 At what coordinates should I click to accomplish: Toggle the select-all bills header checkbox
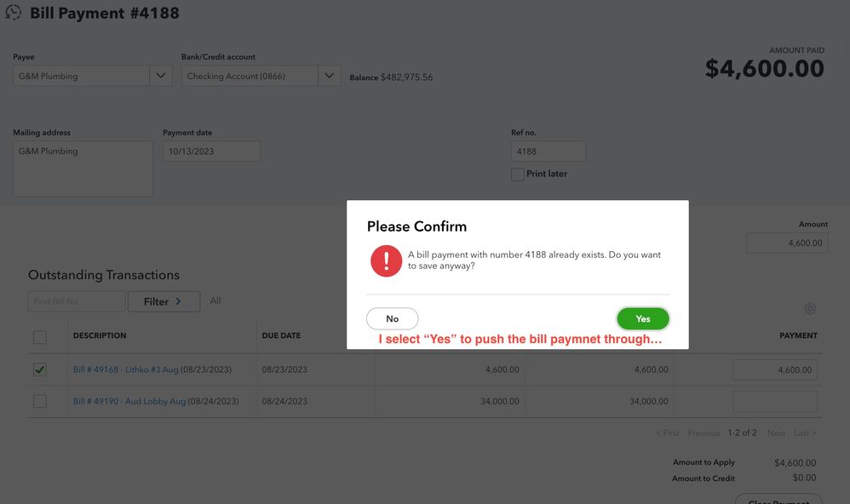point(40,337)
